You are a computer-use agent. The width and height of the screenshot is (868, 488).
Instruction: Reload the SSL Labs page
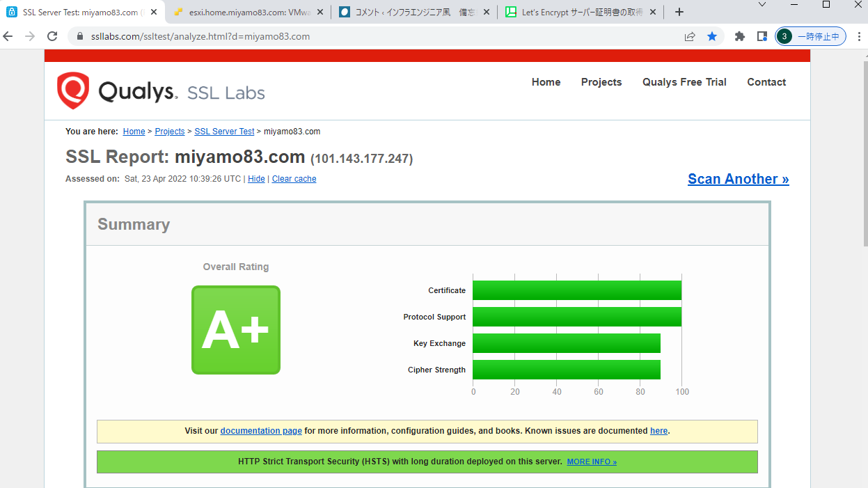[x=52, y=36]
